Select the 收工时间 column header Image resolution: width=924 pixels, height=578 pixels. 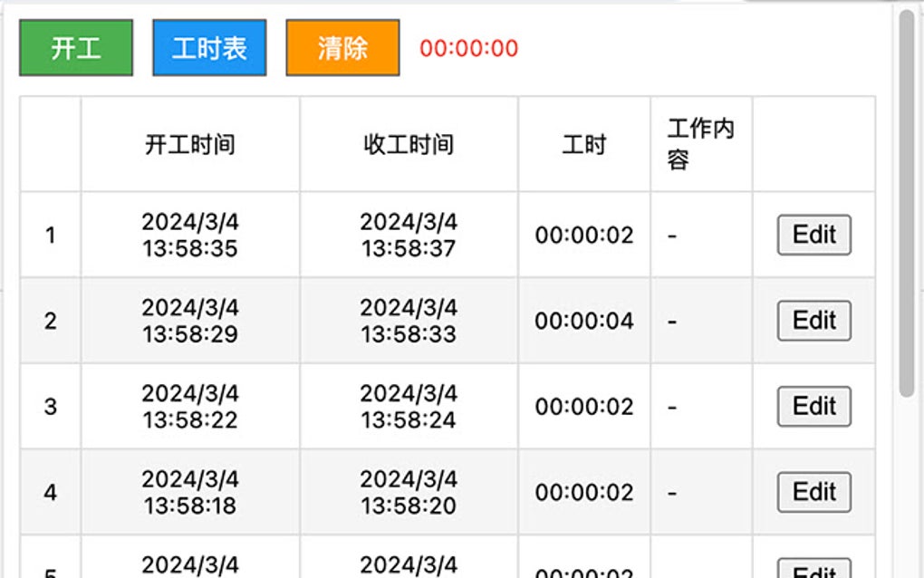(409, 145)
